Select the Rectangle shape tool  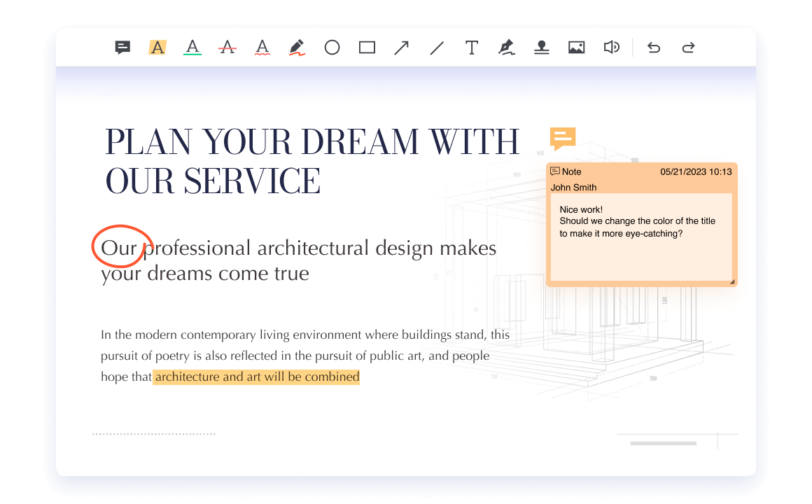tap(367, 48)
